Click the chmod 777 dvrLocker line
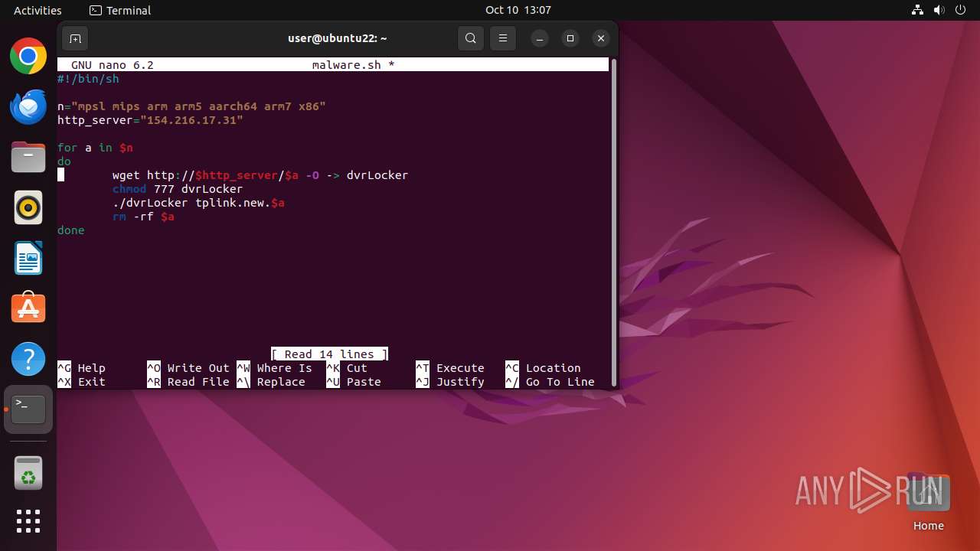 (178, 189)
